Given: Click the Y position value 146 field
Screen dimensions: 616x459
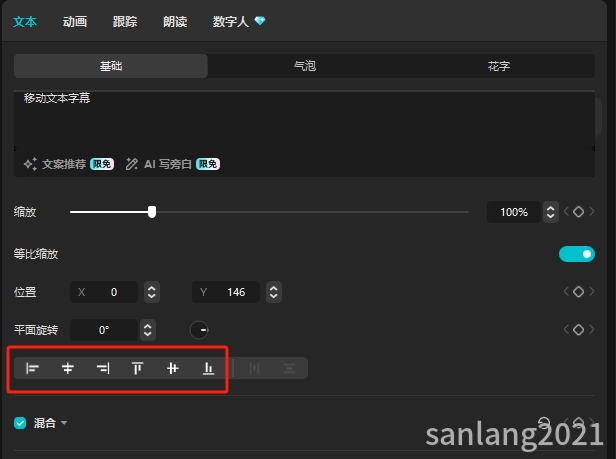Looking at the screenshot, I should click(226, 292).
